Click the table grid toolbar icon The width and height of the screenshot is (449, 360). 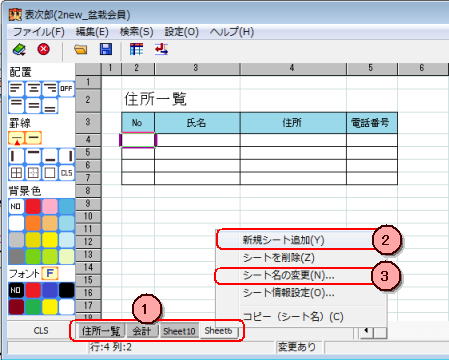click(x=136, y=49)
